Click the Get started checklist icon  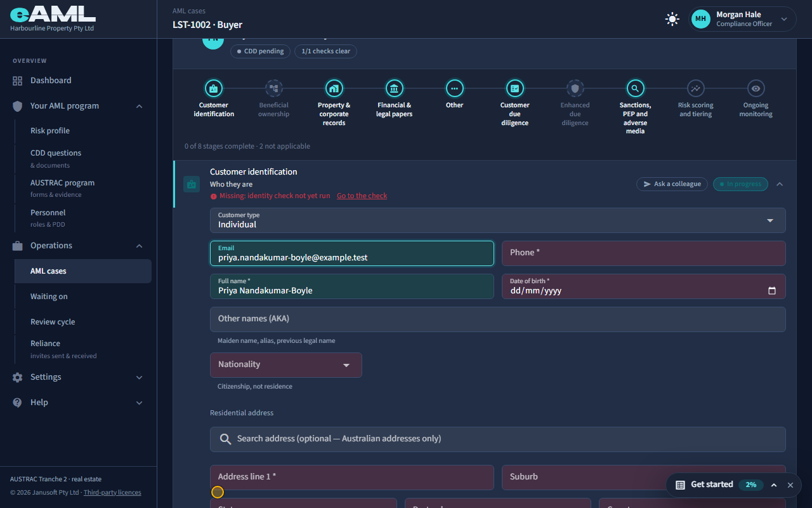point(680,485)
